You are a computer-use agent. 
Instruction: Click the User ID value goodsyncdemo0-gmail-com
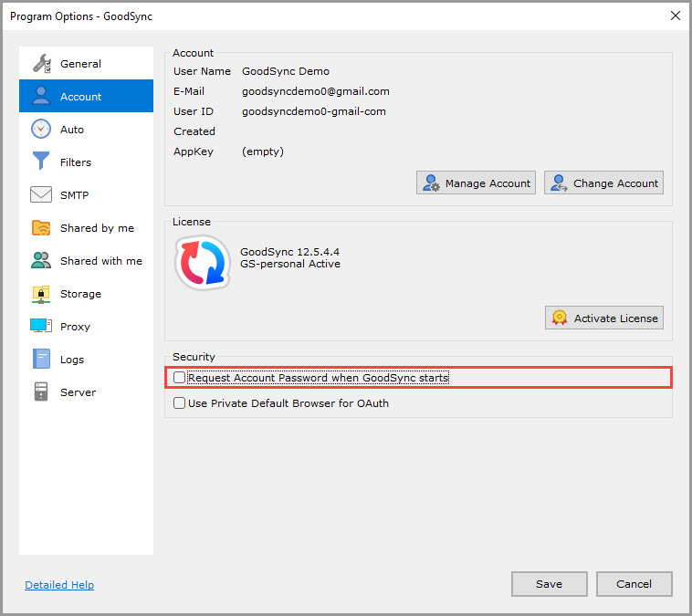(x=314, y=111)
